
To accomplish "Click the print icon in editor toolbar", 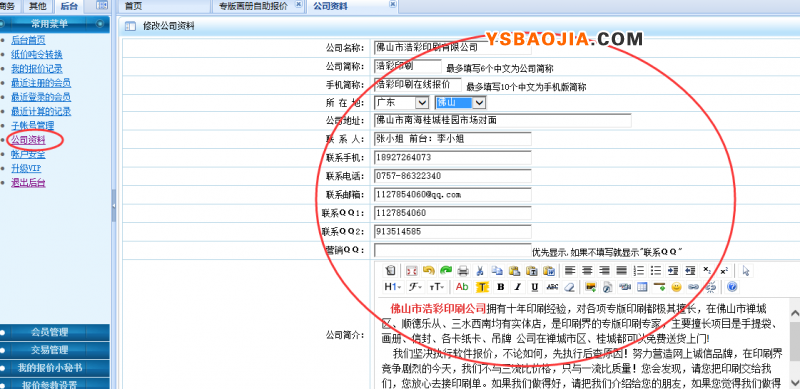I will click(463, 270).
